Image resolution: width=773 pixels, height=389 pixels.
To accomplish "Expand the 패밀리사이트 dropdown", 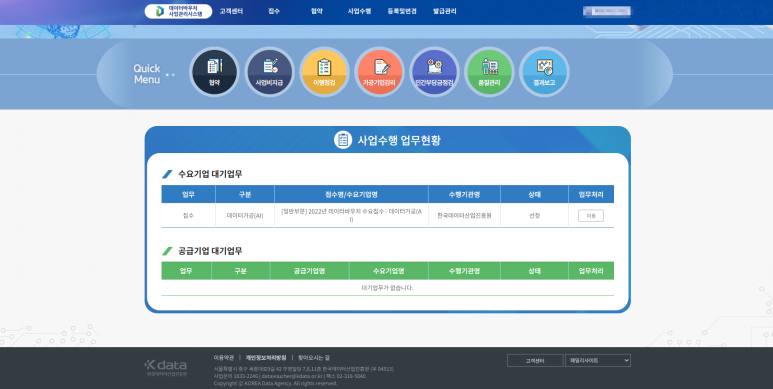I will (597, 360).
